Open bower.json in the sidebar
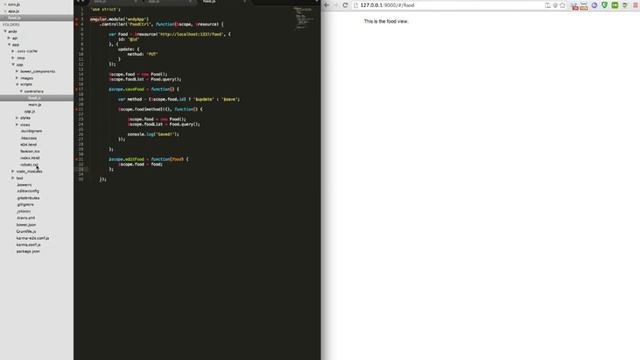The height and width of the screenshot is (360, 640). [26, 225]
